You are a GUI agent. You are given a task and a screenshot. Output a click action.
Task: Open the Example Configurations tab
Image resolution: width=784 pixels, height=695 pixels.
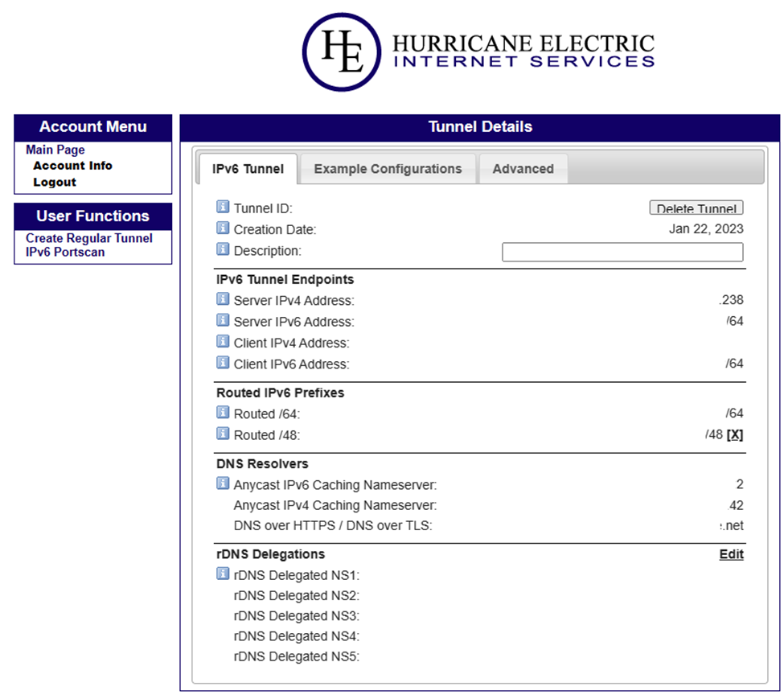pyautogui.click(x=388, y=169)
